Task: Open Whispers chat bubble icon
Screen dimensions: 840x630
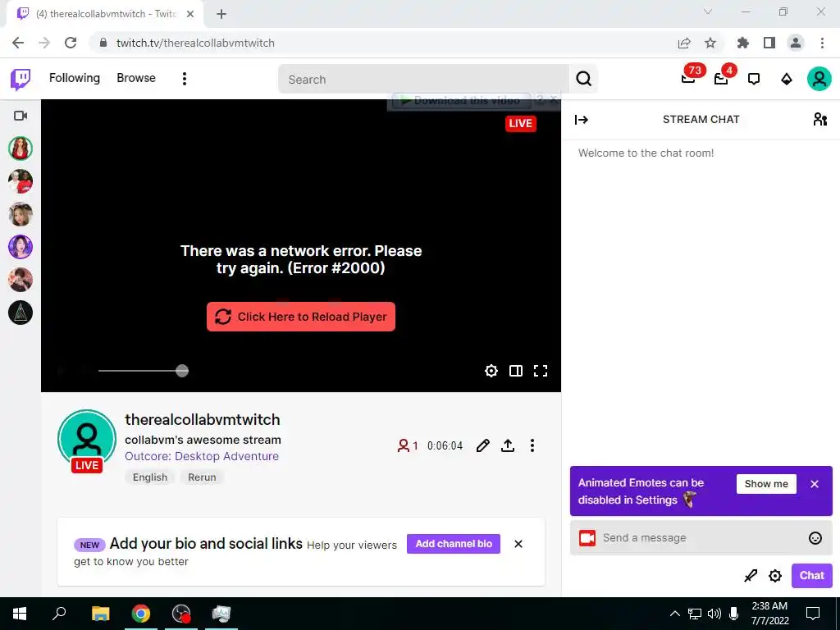Action: point(754,80)
